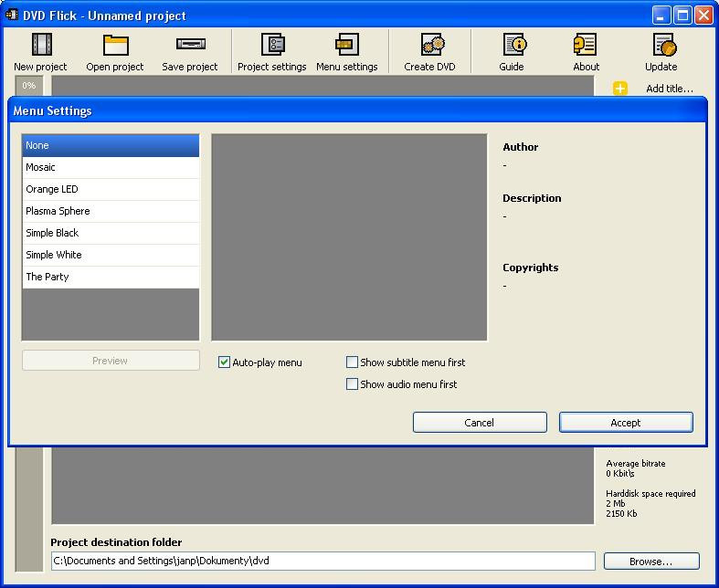
Task: Select the Simple White menu template
Action: (x=111, y=256)
